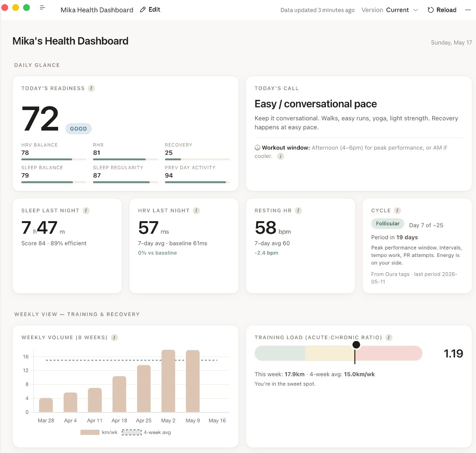Click the 'Day 7 of ~25' text
This screenshot has height=453, width=476.
tap(426, 225)
